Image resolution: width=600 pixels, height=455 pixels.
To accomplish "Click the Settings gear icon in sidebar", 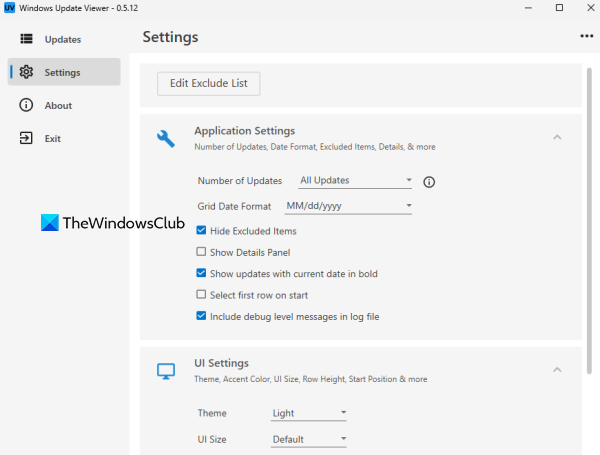I will tap(26, 72).
